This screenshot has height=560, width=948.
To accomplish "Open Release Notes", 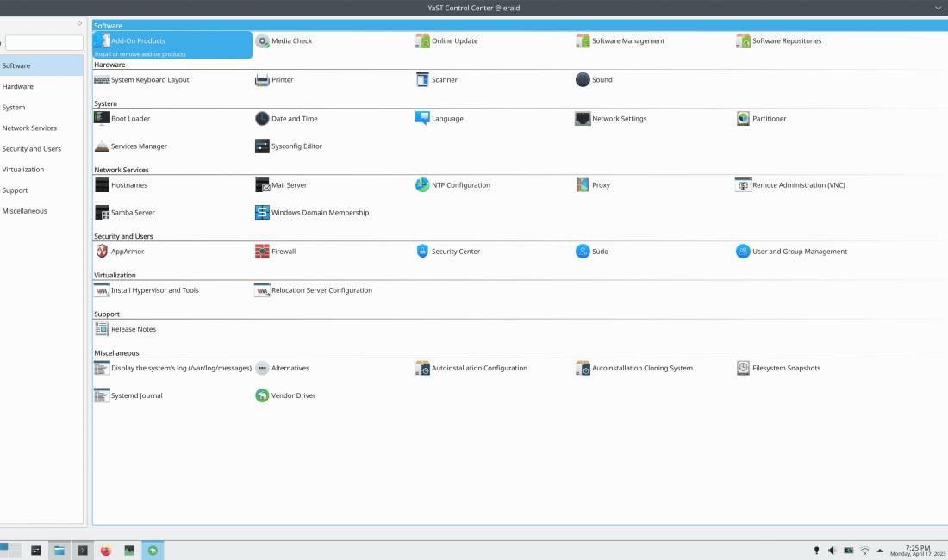I will tap(125, 329).
